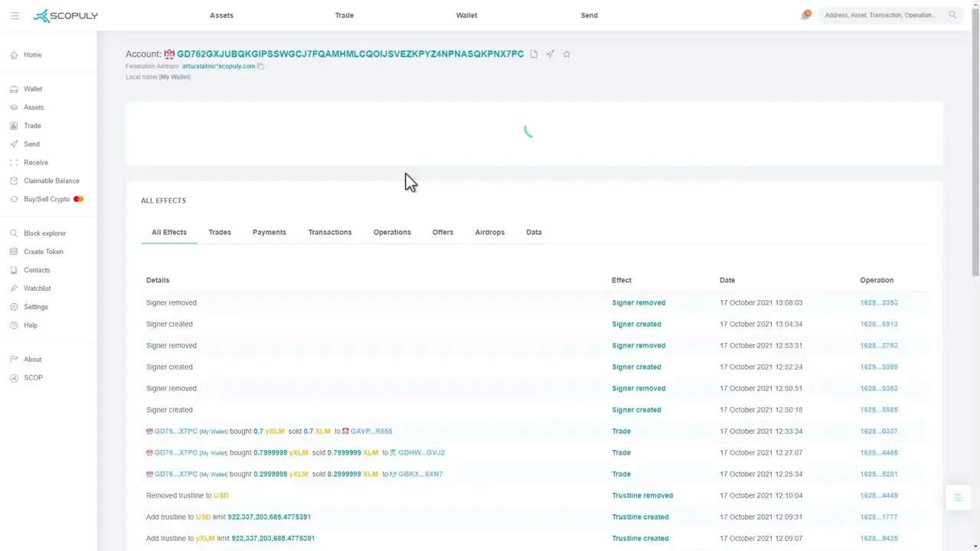The width and height of the screenshot is (980, 551).
Task: Click the account identicon avatar
Action: 169,54
